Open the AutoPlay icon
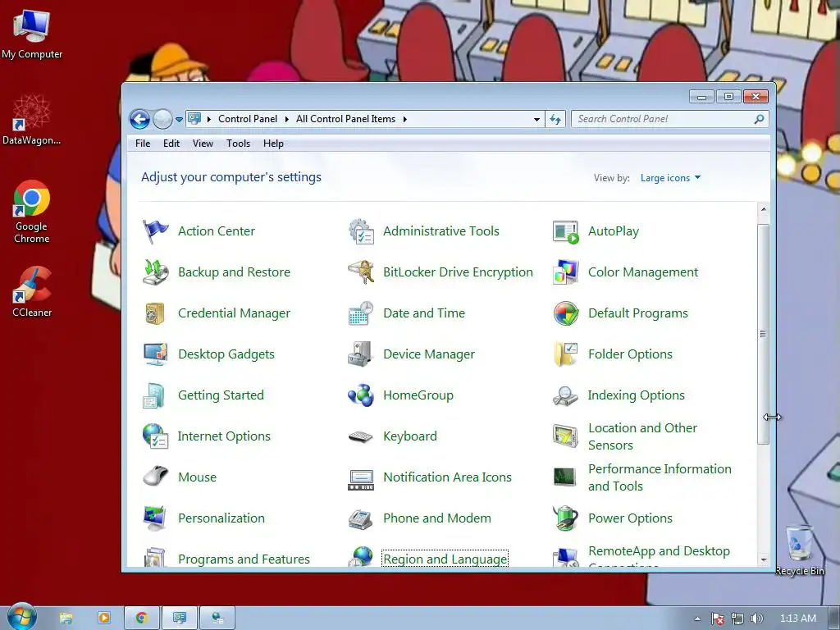Screen dimensions: 840x630 (566, 231)
